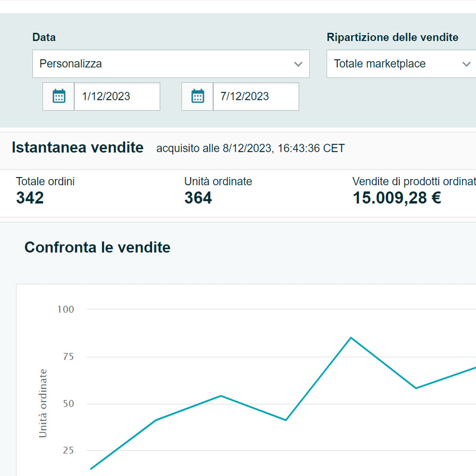476x476 pixels.
Task: Open the end date calendar picker icon
Action: coord(198,97)
